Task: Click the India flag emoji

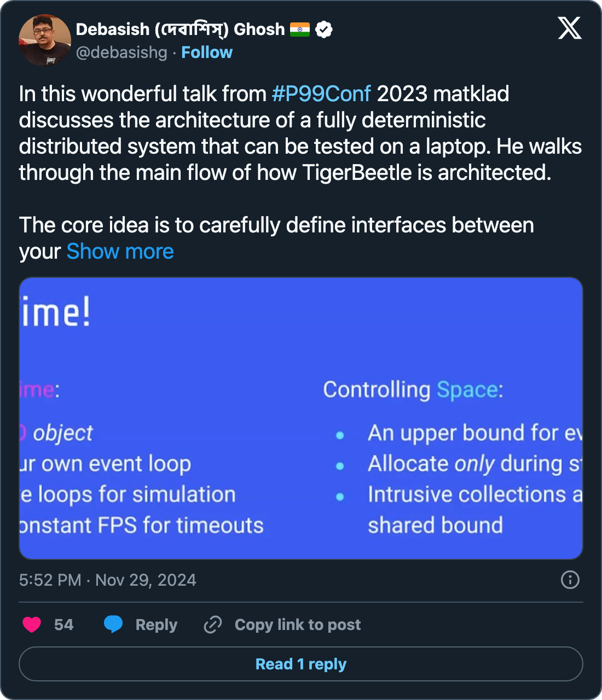Action: point(300,30)
